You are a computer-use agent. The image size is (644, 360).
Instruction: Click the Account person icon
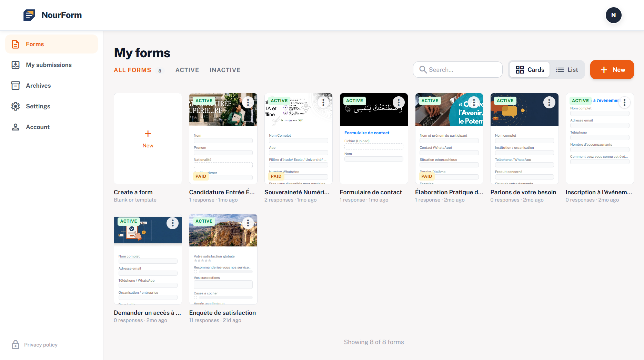pos(16,127)
